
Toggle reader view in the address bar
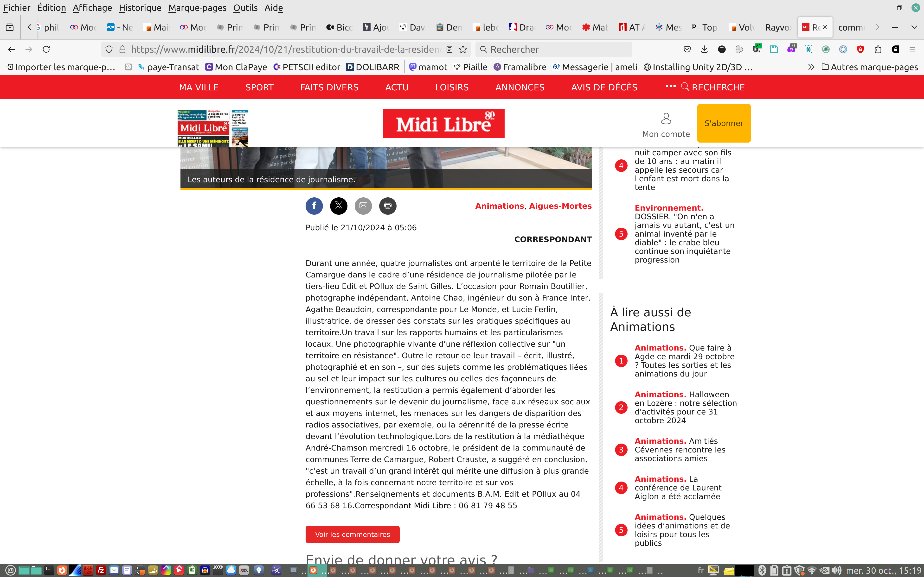click(x=449, y=49)
